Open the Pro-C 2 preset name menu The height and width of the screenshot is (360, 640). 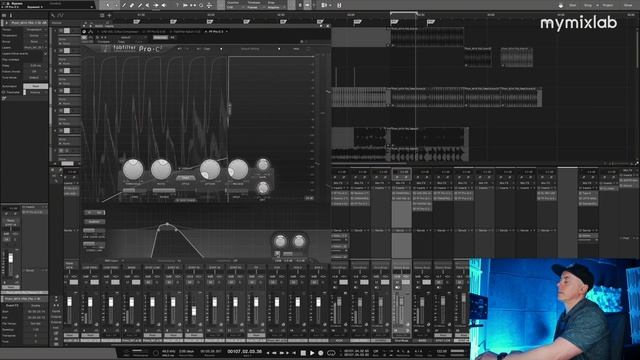(250, 49)
